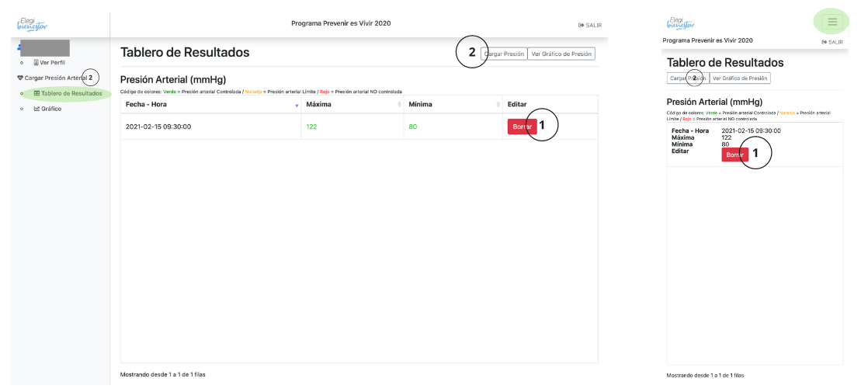Tap the red Borrar button in the mobile view
Viewport: 868px width, 389px height.
click(x=734, y=155)
